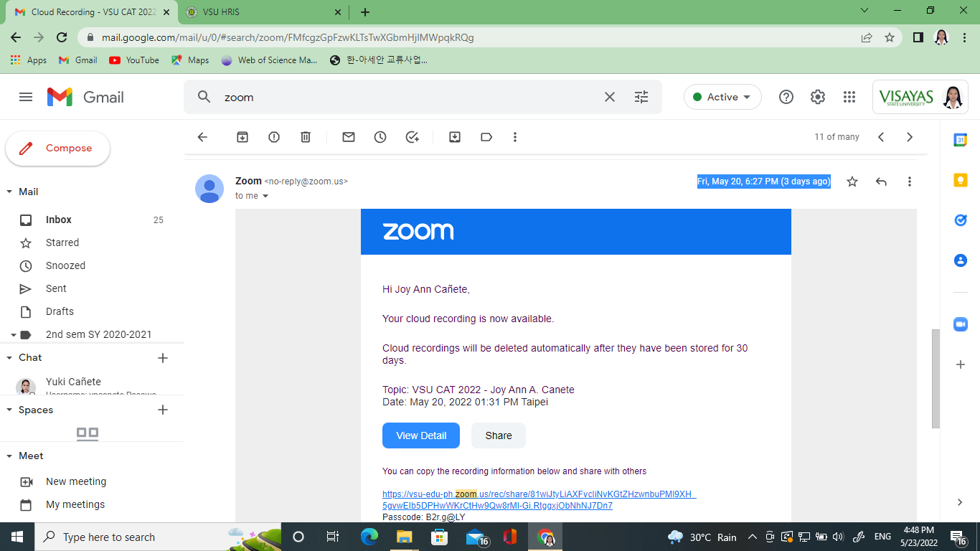Image resolution: width=980 pixels, height=551 pixels.
Task: Show search options filter
Action: [x=641, y=97]
